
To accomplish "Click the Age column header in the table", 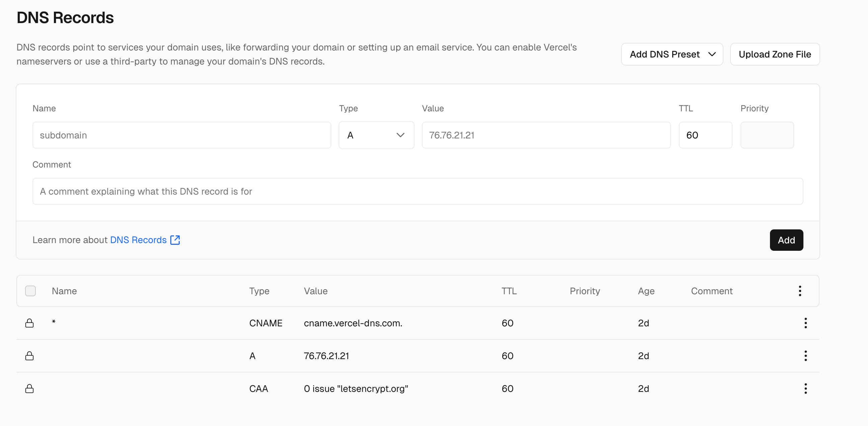I will (646, 291).
